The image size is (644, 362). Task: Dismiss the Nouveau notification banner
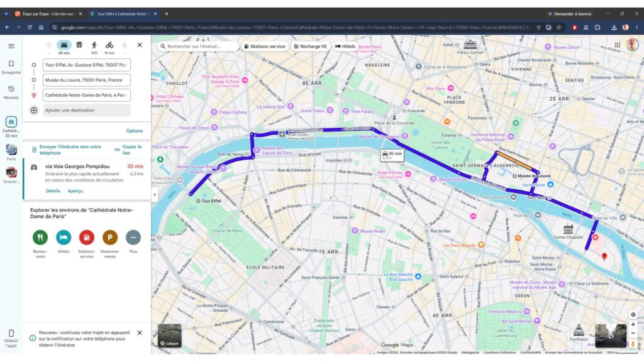[140, 332]
